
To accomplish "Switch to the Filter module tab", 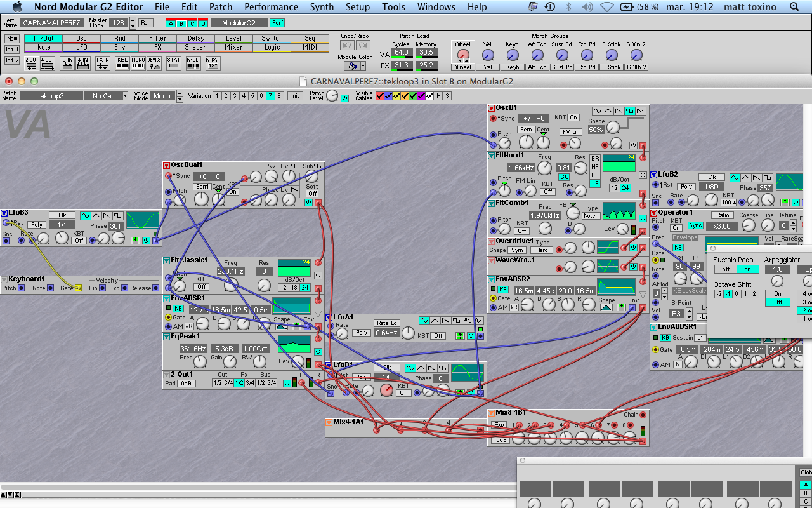I will click(x=158, y=39).
